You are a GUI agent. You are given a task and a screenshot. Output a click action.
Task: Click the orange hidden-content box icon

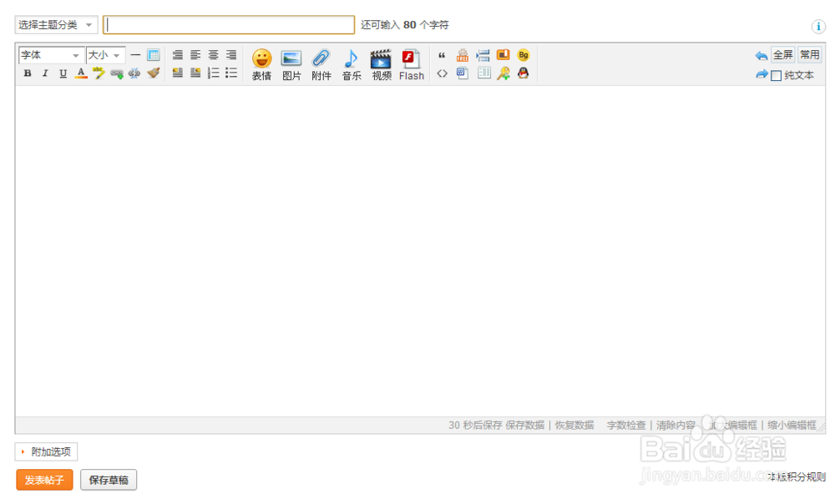coord(504,54)
